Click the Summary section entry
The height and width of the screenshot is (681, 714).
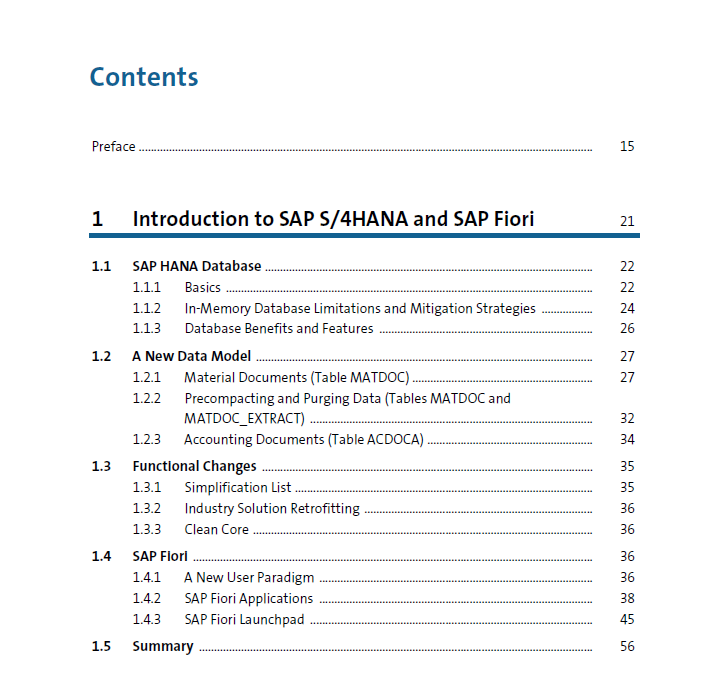[x=162, y=647]
